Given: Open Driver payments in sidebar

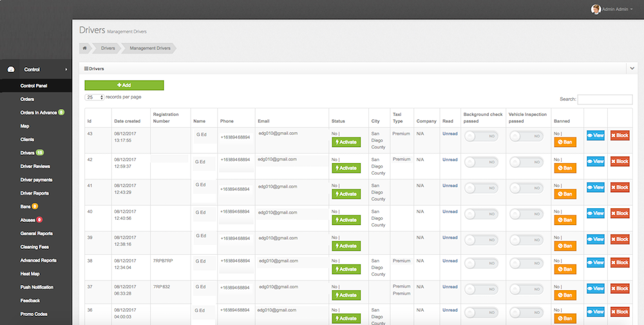Looking at the screenshot, I should click(36, 180).
